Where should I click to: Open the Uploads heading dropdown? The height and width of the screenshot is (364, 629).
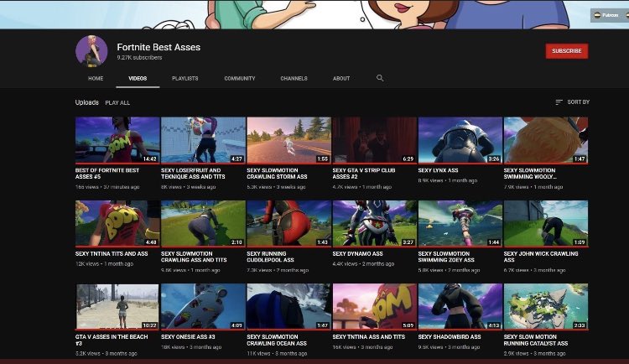86,102
